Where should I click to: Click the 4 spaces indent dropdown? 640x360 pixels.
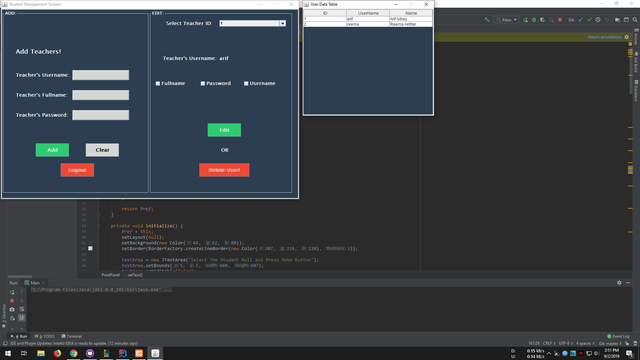pyautogui.click(x=585, y=343)
